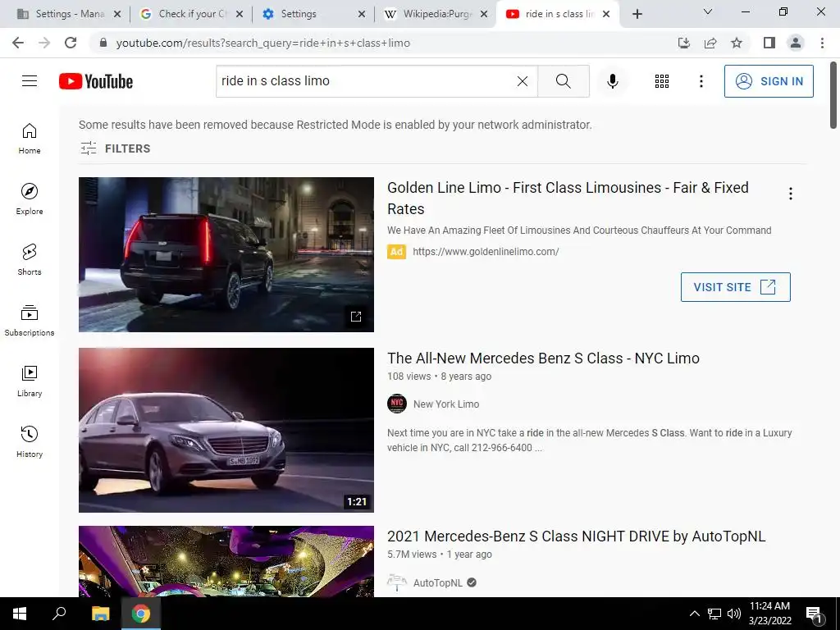Open the YouTube guide hamburger menu
The width and height of the screenshot is (840, 630).
click(30, 81)
